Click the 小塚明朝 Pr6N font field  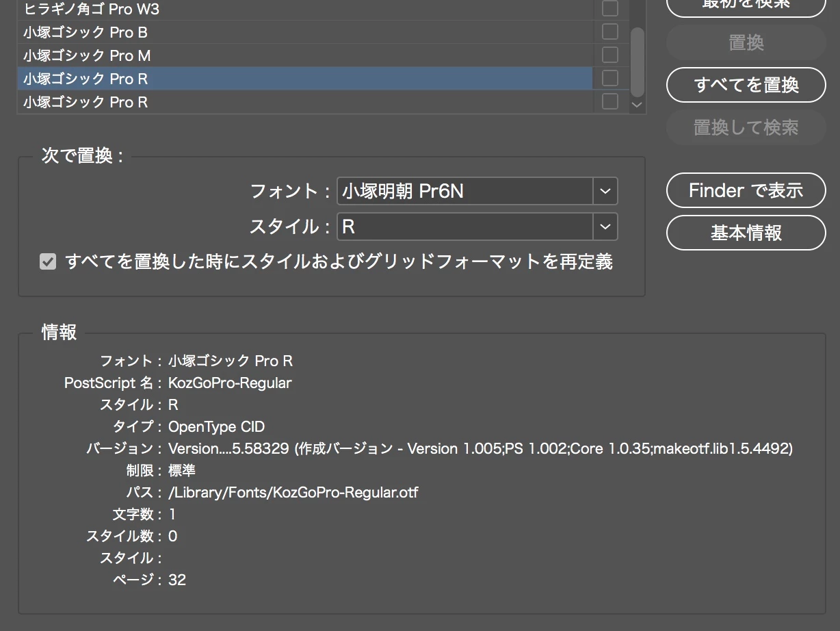465,191
